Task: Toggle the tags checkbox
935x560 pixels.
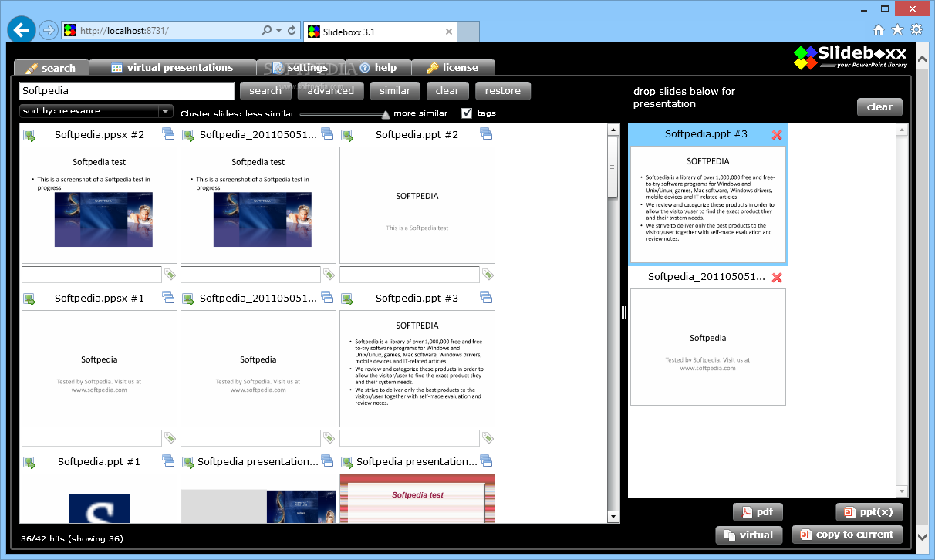Action: [467, 113]
